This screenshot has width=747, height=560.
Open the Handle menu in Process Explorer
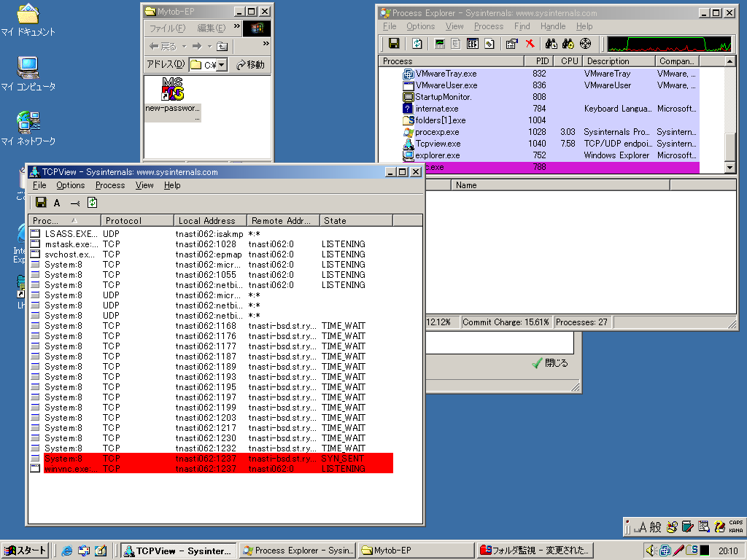click(553, 26)
